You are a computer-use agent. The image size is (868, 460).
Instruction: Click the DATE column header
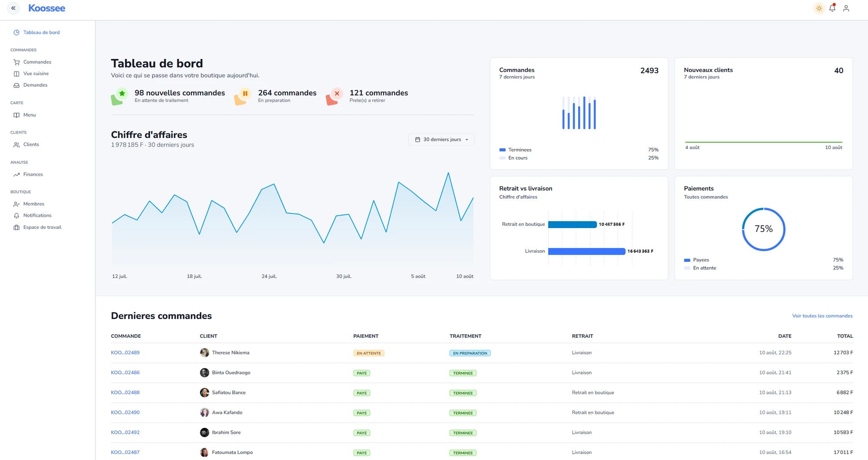[x=785, y=336]
